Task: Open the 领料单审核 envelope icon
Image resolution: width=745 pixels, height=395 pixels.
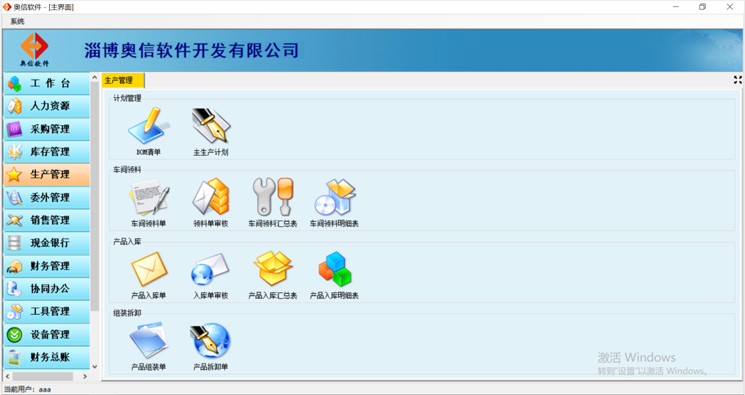Action: tap(211, 197)
